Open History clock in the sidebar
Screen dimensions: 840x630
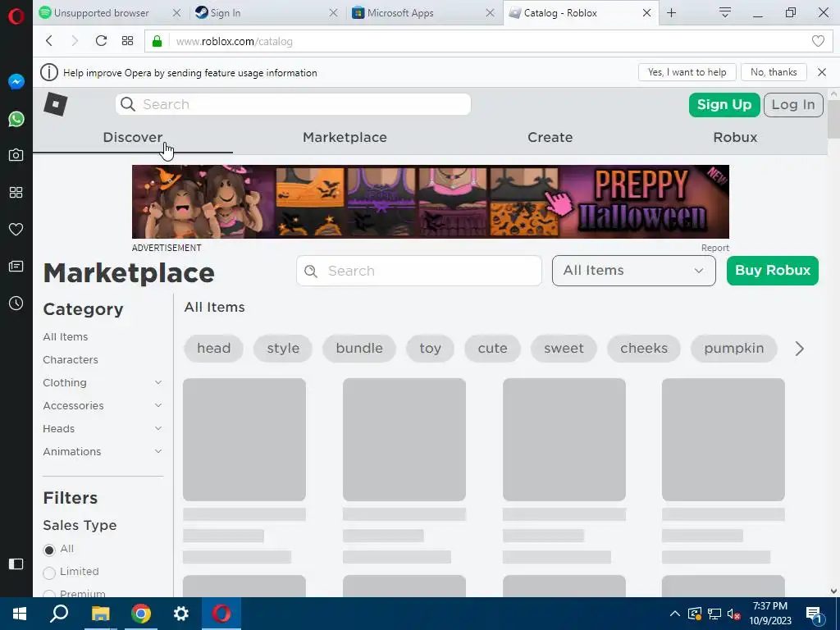(x=16, y=304)
